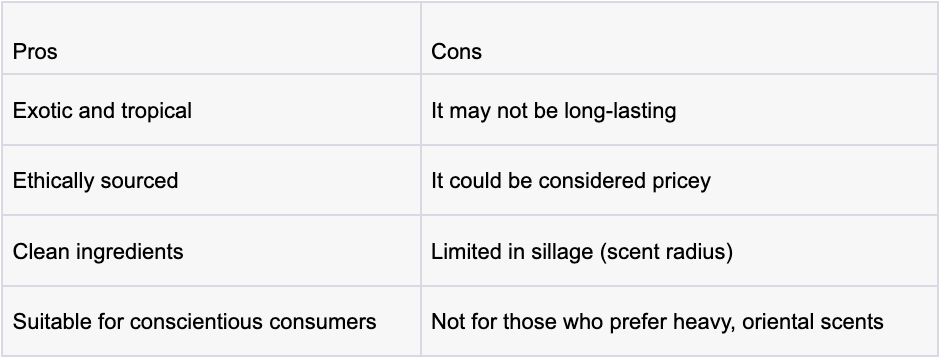The width and height of the screenshot is (940, 364).
Task: Click 'Limited in sillage (scent radius)' cell
Action: (x=679, y=251)
